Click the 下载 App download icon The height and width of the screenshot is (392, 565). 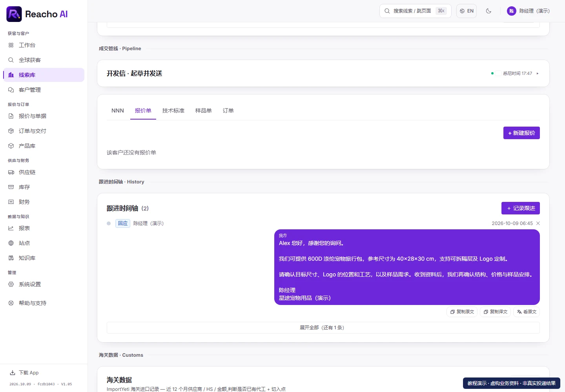[x=13, y=373]
